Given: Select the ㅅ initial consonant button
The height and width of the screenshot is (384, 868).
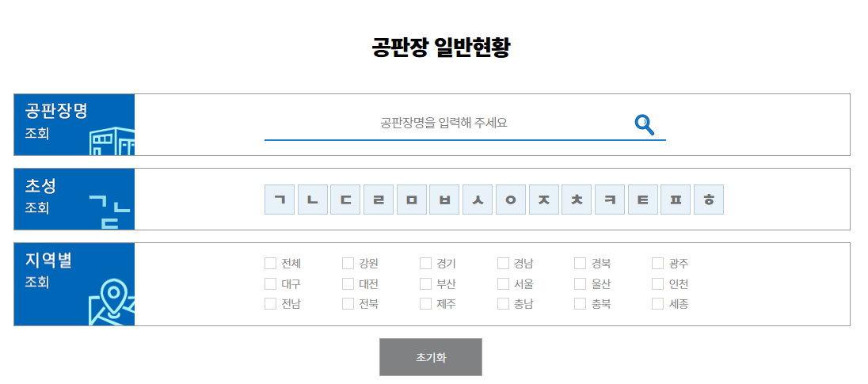Looking at the screenshot, I should pyautogui.click(x=478, y=200).
